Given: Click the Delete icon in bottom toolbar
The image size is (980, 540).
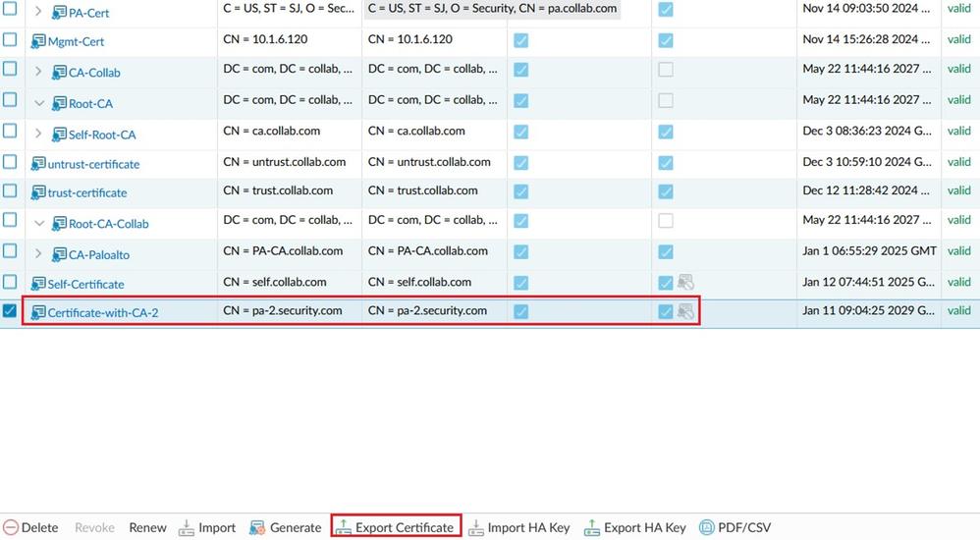Looking at the screenshot, I should pos(11,527).
